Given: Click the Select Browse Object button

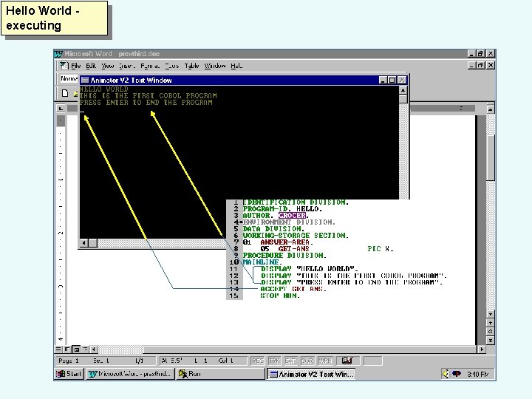Looking at the screenshot, I should [491, 332].
